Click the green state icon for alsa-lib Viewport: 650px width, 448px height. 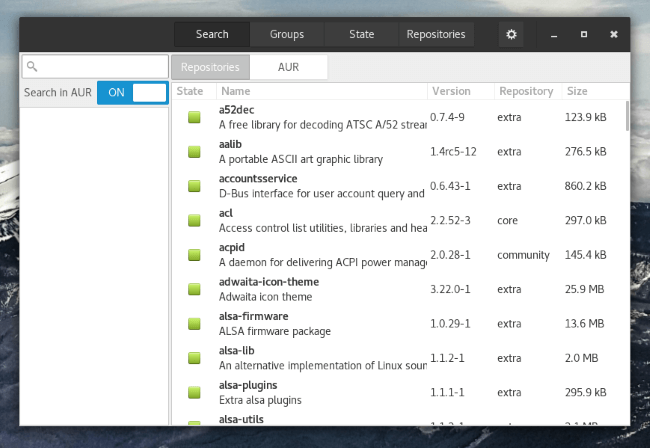tap(194, 358)
